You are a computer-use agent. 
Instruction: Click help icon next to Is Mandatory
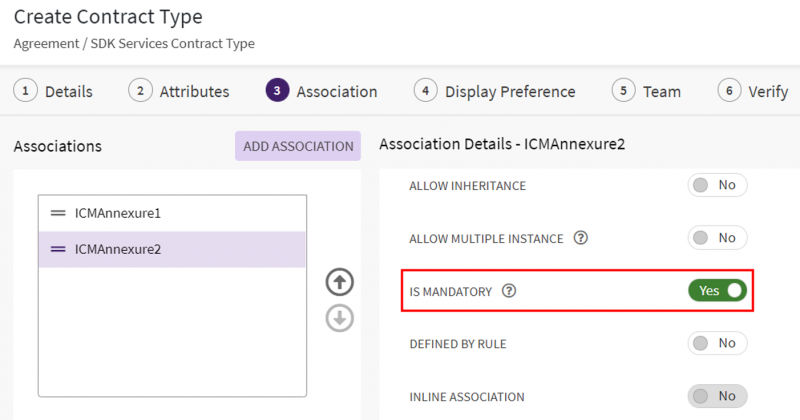pyautogui.click(x=509, y=291)
